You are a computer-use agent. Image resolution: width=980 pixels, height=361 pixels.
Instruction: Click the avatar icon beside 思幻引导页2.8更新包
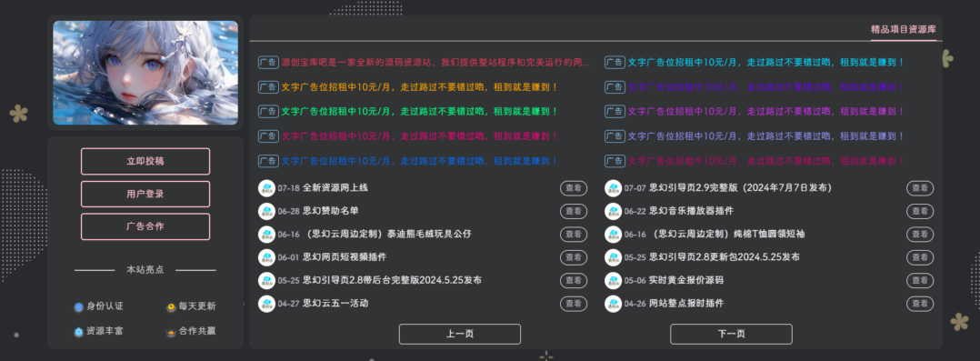tap(613, 257)
